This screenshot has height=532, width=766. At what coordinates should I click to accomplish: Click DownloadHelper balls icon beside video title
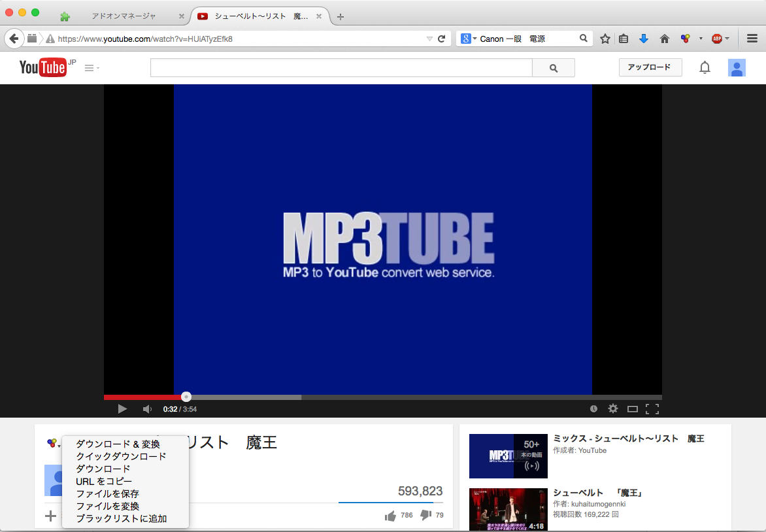point(51,443)
